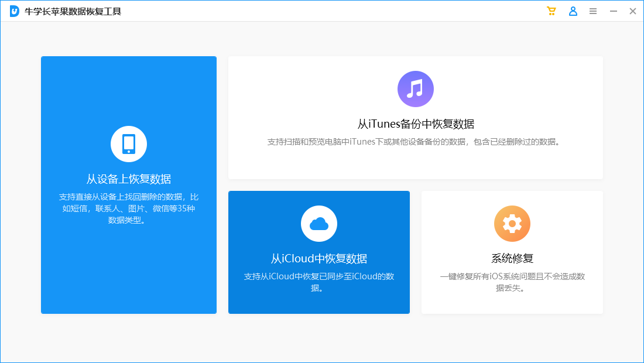644x363 pixels.
Task: Click the description mentioning 35种数据类型
Action: tap(129, 208)
